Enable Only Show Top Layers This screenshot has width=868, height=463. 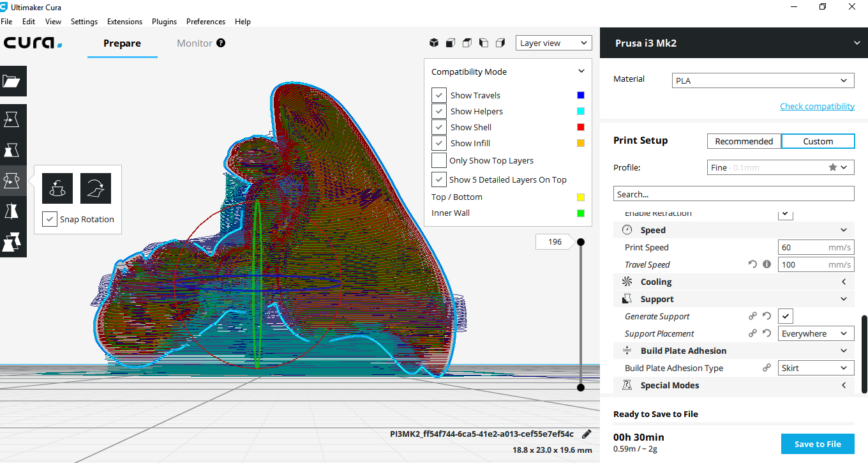(x=439, y=160)
